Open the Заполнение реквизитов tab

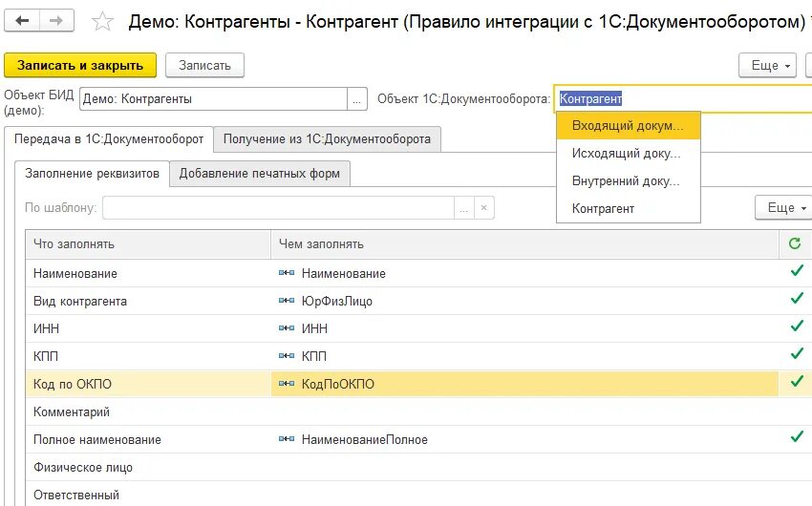92,174
